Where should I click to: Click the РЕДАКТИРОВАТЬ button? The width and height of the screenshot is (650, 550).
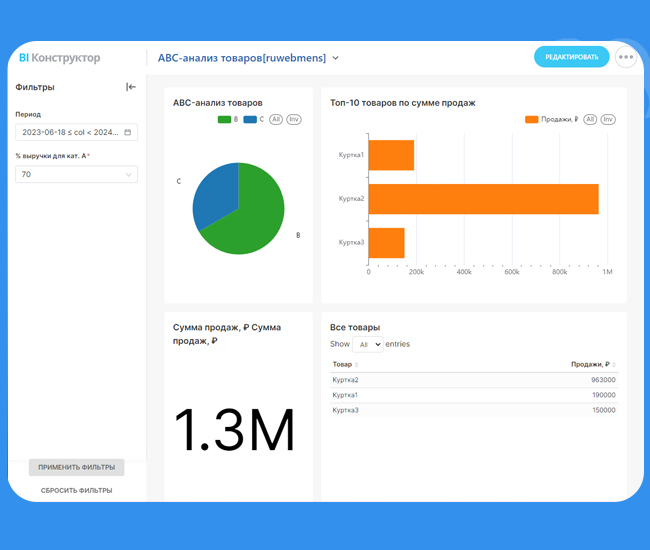[571, 57]
